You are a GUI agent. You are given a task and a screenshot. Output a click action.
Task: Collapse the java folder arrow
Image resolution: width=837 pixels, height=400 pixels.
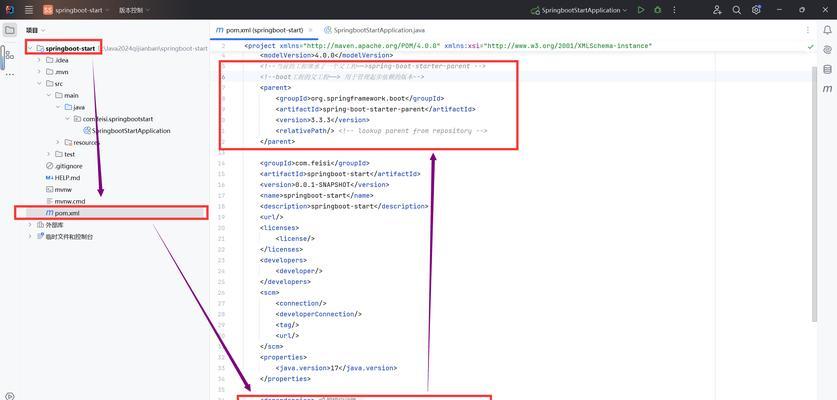58,107
